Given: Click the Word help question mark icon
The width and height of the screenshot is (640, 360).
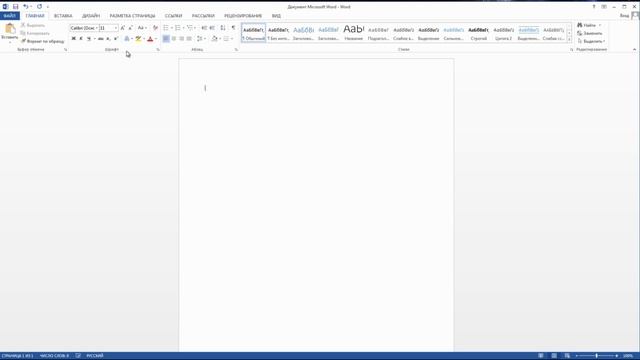Looking at the screenshot, I should [x=594, y=7].
